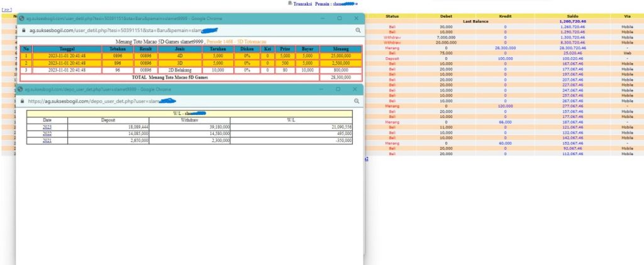Maximize the user_detil popup window
Image resolution: width=644 pixels, height=265 pixels.
coord(340,19)
